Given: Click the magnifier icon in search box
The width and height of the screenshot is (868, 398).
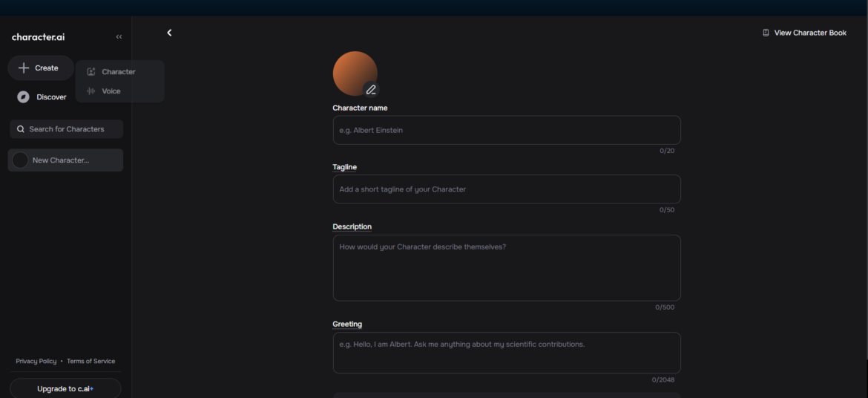Looking at the screenshot, I should [x=21, y=129].
